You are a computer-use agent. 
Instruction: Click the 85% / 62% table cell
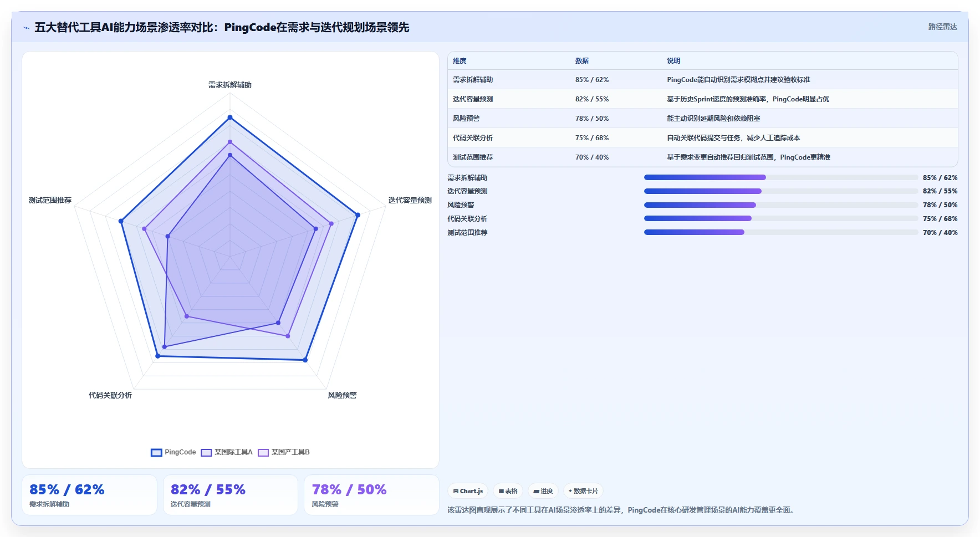(592, 80)
